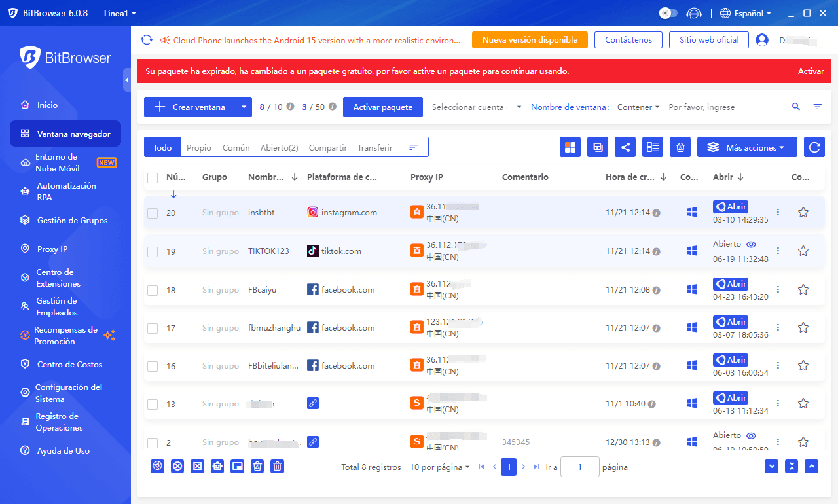Switch to the Compartir tab

(x=328, y=147)
